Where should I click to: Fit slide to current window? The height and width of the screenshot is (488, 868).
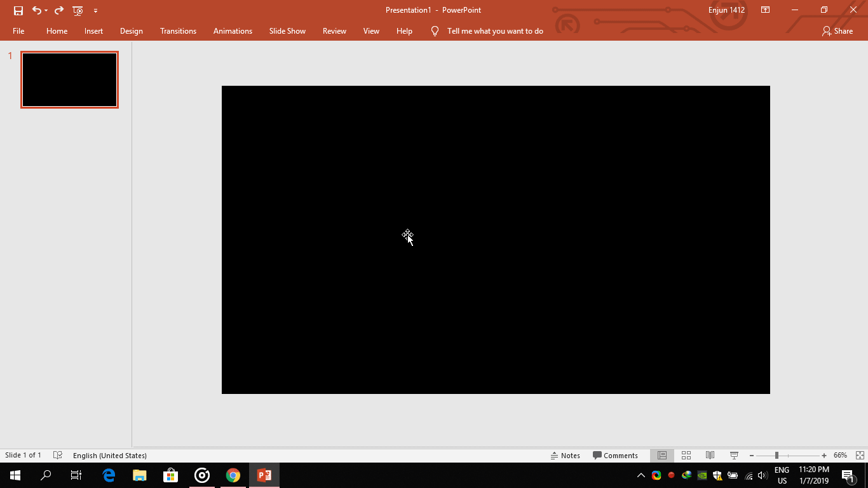pyautogui.click(x=858, y=456)
